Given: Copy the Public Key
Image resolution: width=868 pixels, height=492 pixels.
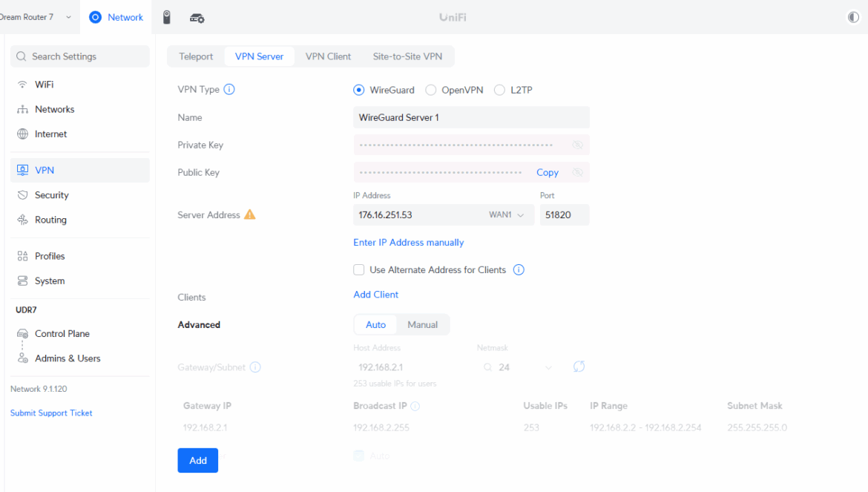Looking at the screenshot, I should coord(548,173).
